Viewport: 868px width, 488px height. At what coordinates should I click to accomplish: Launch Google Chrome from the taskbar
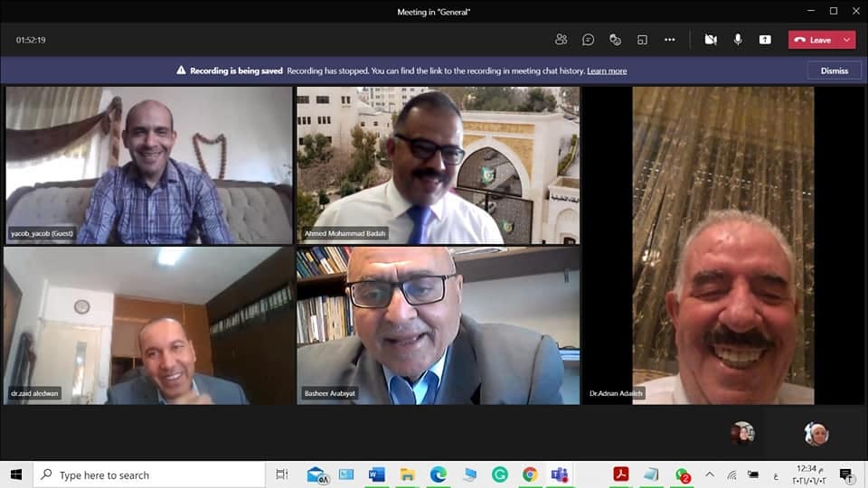point(530,474)
